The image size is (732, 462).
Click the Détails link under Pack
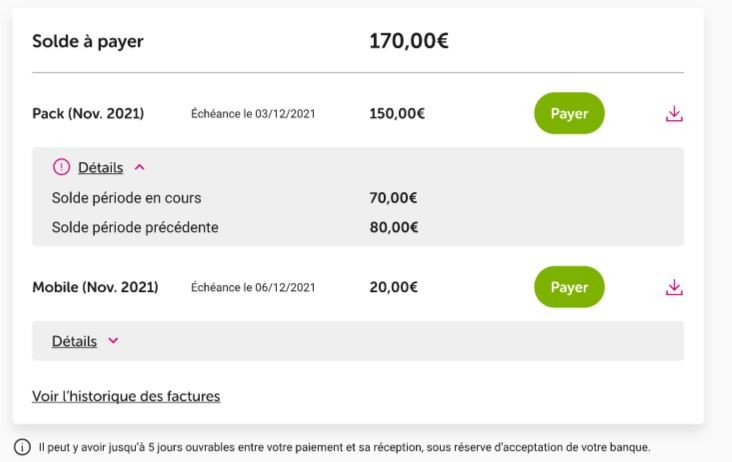[100, 168]
